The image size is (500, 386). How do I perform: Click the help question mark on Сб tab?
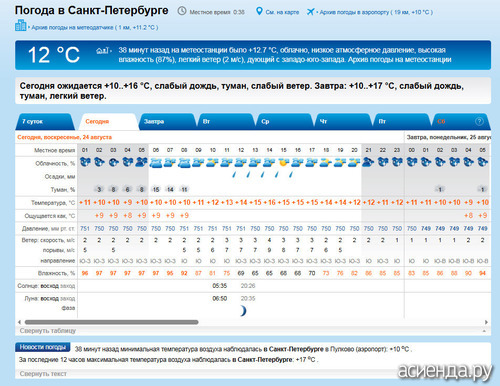[x=479, y=121]
